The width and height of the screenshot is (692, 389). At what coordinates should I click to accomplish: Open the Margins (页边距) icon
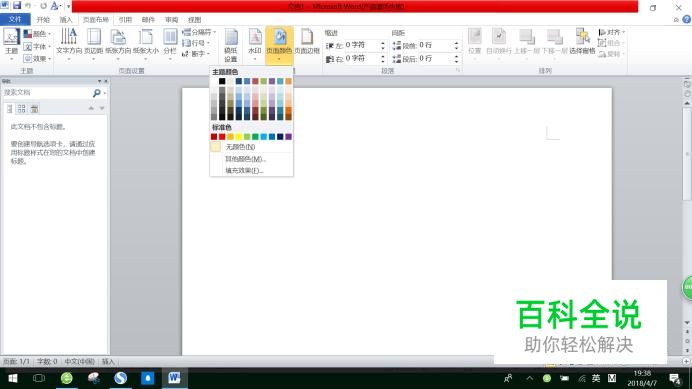tap(94, 43)
